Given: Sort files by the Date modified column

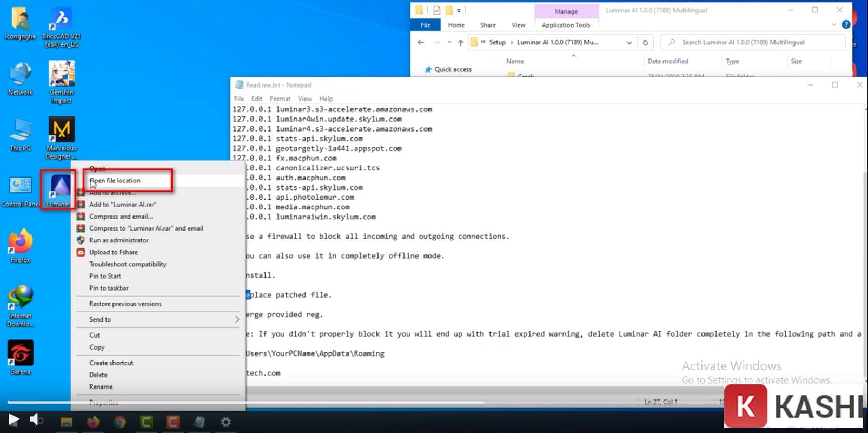Looking at the screenshot, I should point(668,61).
